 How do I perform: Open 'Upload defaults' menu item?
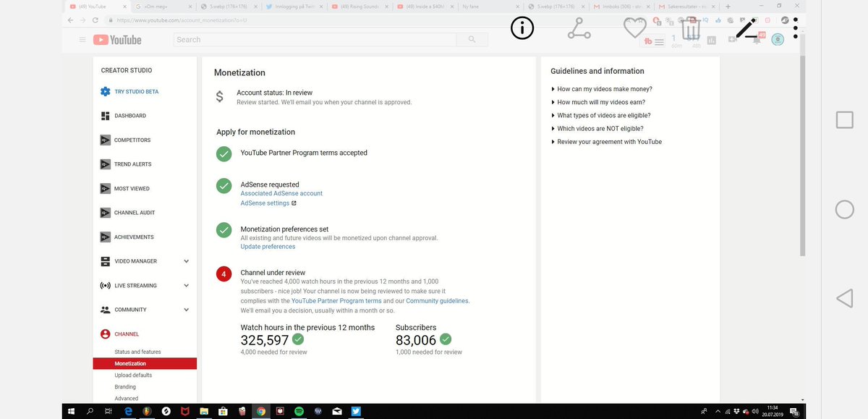click(133, 376)
